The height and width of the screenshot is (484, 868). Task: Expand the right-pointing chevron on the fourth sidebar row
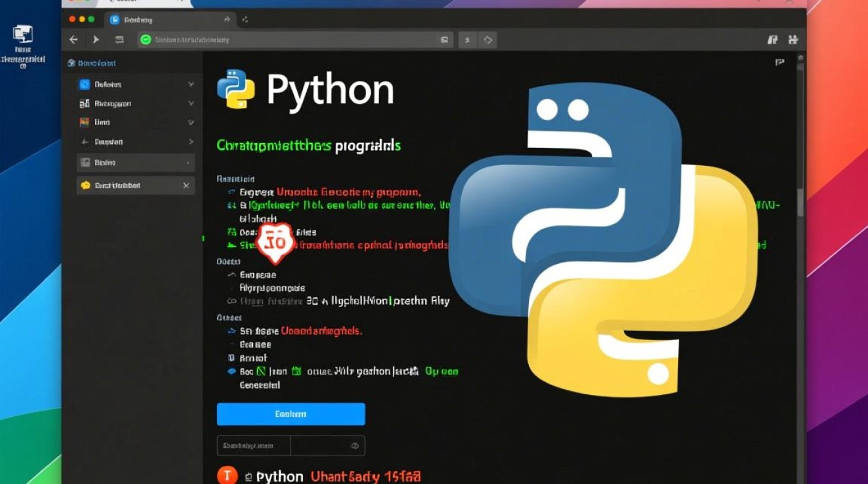pyautogui.click(x=191, y=141)
